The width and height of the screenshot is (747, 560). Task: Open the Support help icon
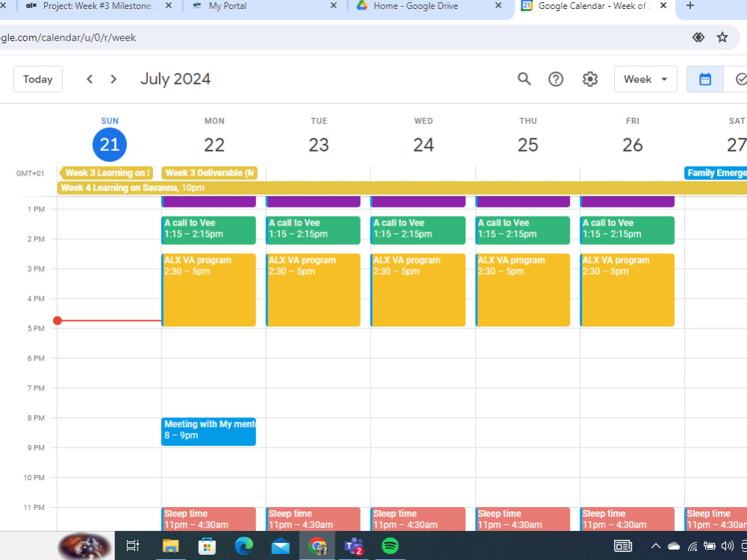[x=556, y=79]
